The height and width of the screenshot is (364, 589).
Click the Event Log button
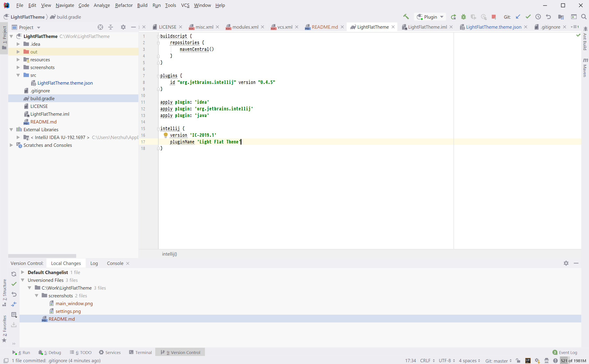coord(565,352)
